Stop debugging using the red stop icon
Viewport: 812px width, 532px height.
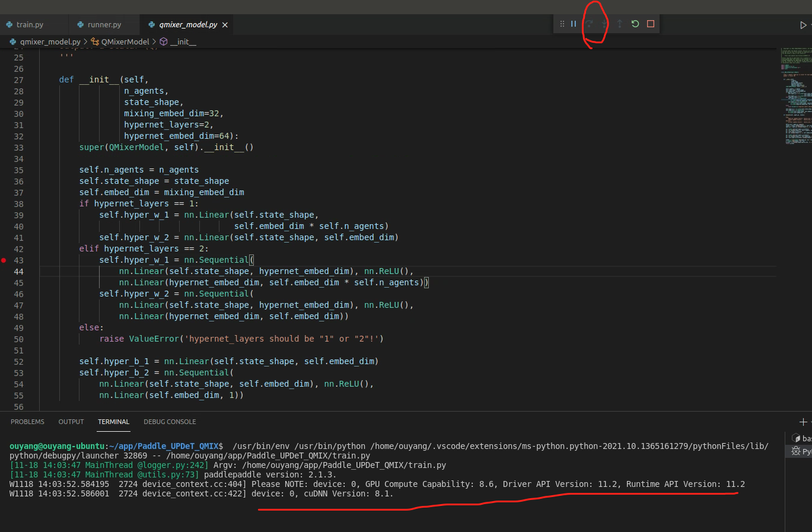(x=649, y=24)
